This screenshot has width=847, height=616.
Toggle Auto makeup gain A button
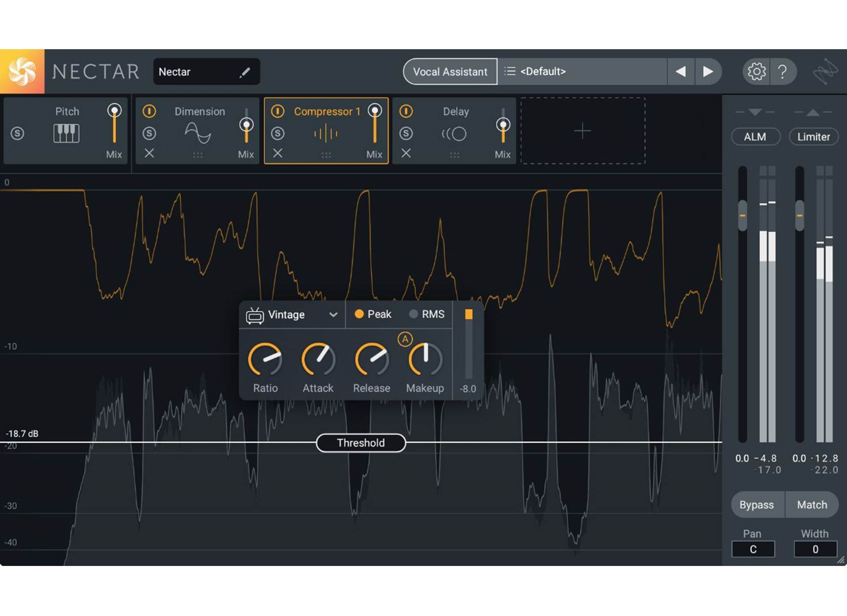click(x=405, y=339)
